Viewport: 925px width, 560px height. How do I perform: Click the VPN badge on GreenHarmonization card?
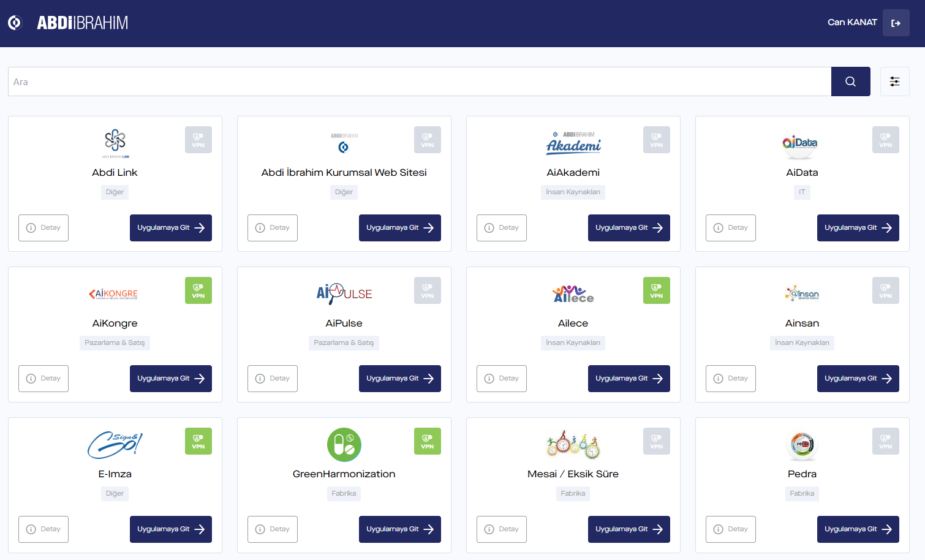tap(427, 441)
